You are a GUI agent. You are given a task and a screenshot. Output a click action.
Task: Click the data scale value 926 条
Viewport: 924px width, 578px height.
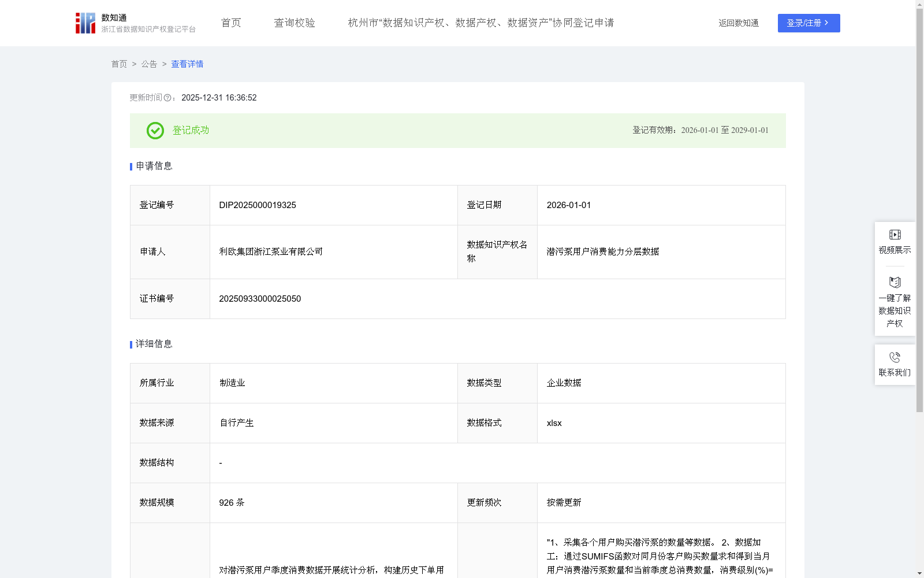click(232, 503)
